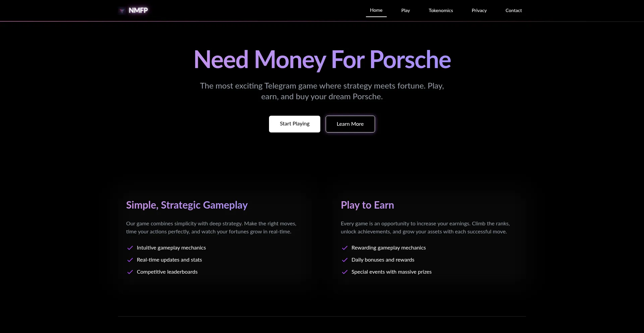644x333 pixels.
Task: Go to the Contact page
Action: tap(514, 10)
